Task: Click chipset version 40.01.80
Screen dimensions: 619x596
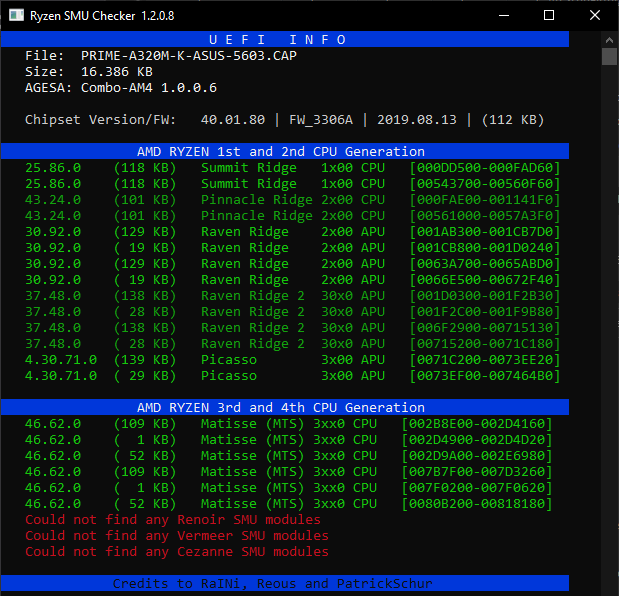Action: (x=233, y=120)
